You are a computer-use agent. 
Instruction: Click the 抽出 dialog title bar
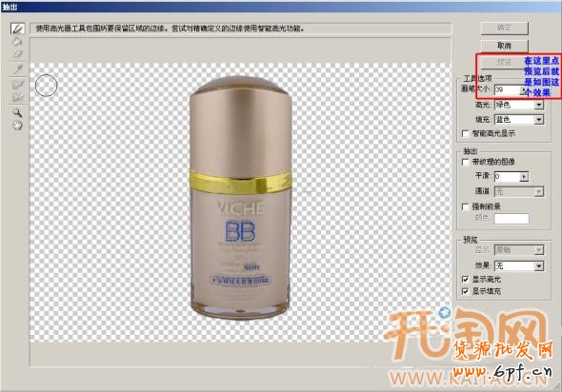(281, 7)
